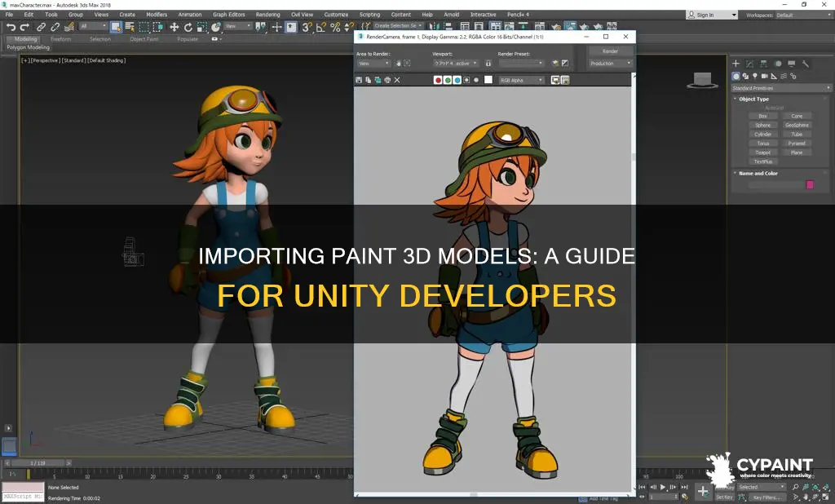Click the Print Image icon in render window
Viewport: 835px width, 504px height.
pos(387,81)
